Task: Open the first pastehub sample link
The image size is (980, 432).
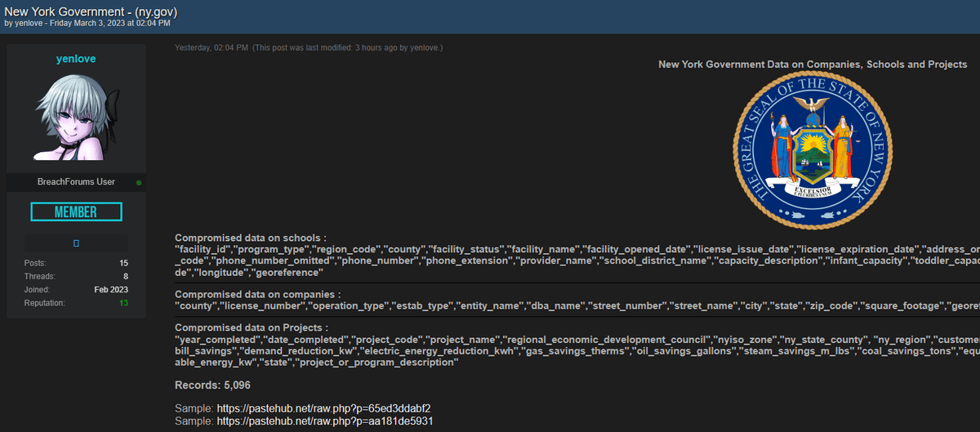Action: coord(323,408)
